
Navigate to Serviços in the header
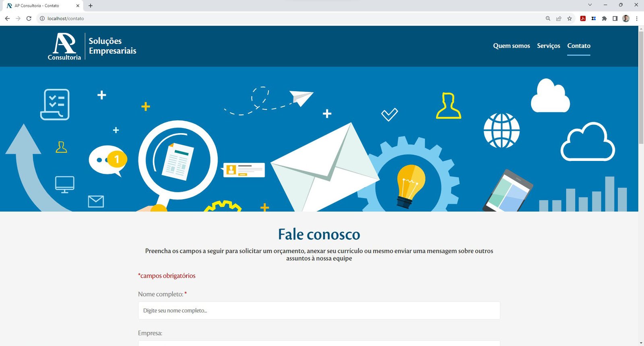click(x=548, y=46)
